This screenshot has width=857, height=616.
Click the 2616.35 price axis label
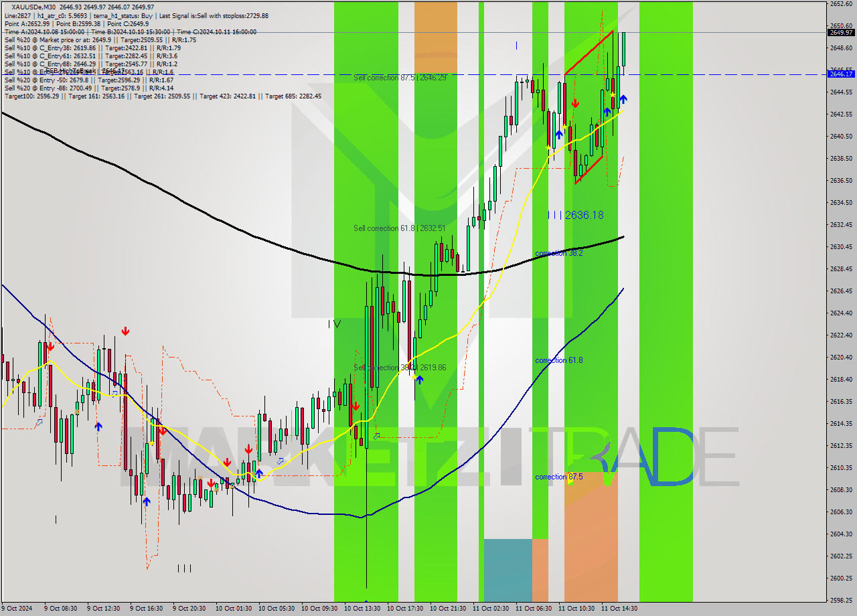[841, 402]
